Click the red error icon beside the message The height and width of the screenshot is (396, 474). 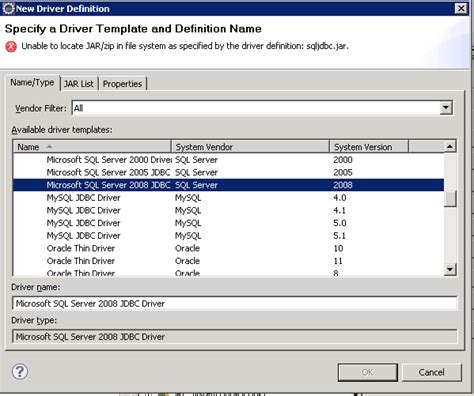click(11, 47)
